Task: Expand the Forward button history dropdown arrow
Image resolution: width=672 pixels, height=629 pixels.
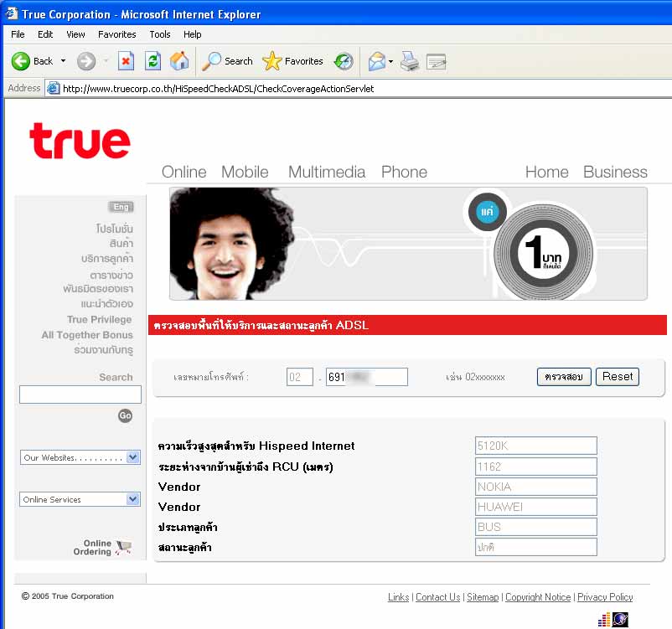Action: [106, 61]
